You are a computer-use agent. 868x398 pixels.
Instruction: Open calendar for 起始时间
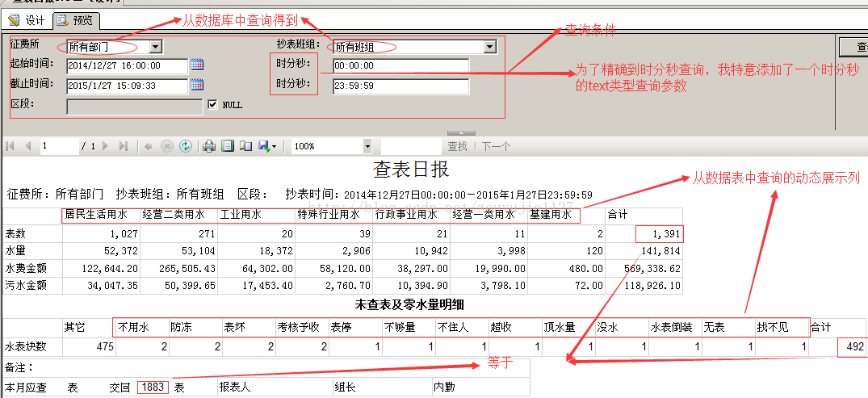pyautogui.click(x=196, y=65)
